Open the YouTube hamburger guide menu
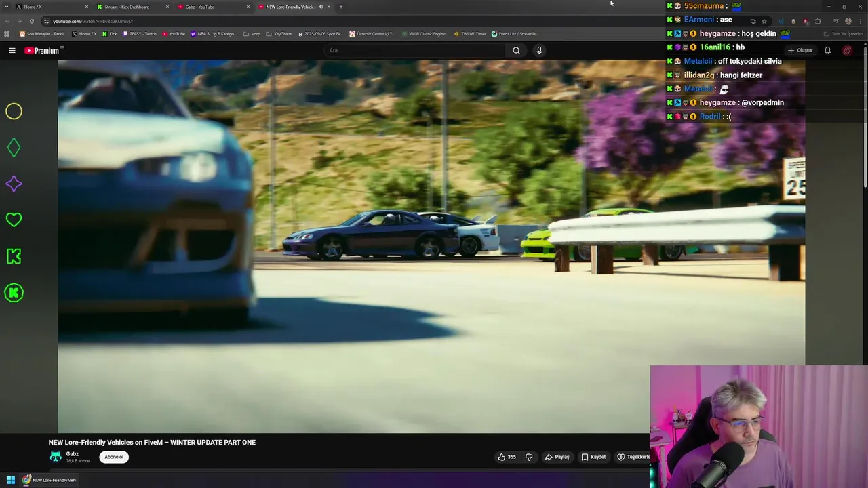The width and height of the screenshot is (868, 488). (x=12, y=50)
